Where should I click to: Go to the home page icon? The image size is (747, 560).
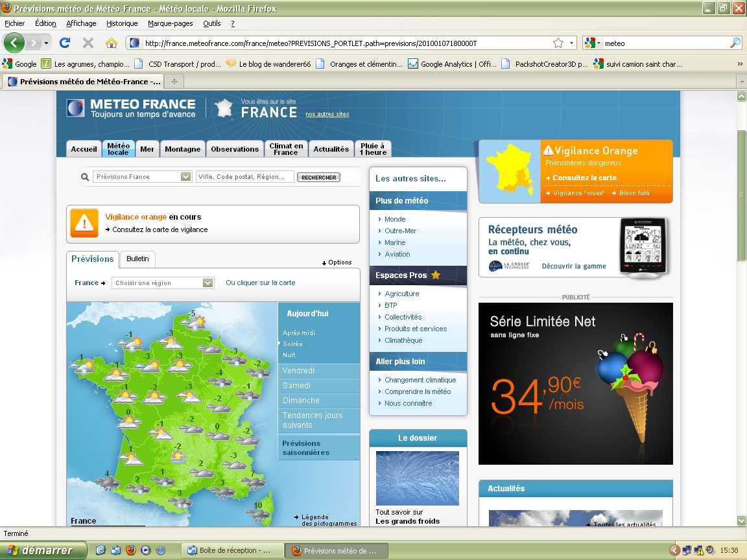pos(112,43)
